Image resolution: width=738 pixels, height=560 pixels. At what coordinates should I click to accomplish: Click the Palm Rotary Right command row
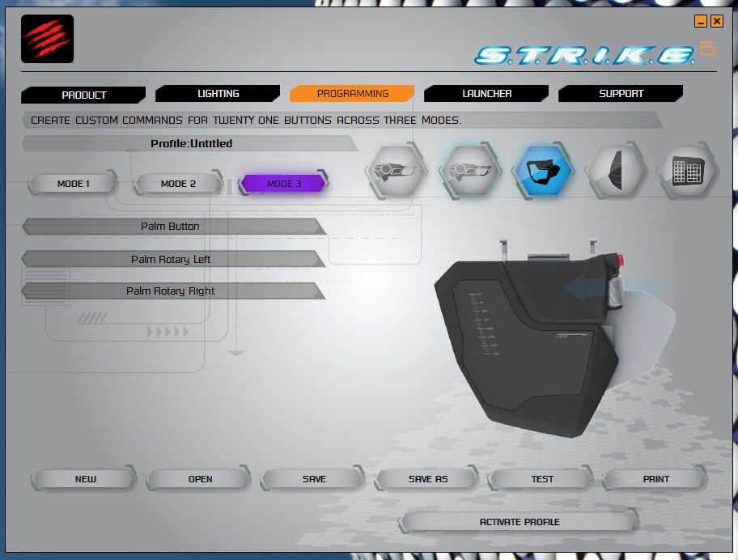(x=174, y=291)
